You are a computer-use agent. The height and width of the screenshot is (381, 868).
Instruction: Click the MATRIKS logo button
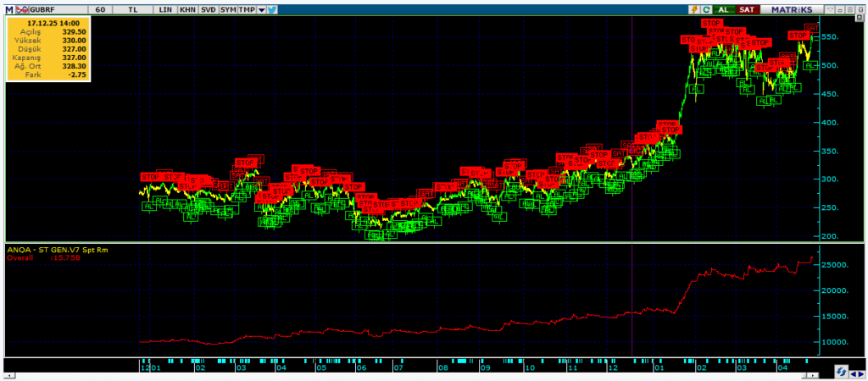pos(792,9)
